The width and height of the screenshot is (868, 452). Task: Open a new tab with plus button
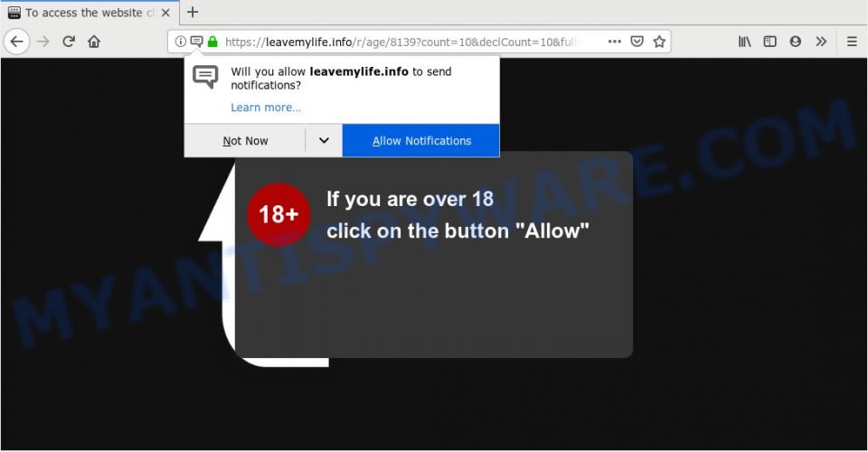(x=192, y=12)
